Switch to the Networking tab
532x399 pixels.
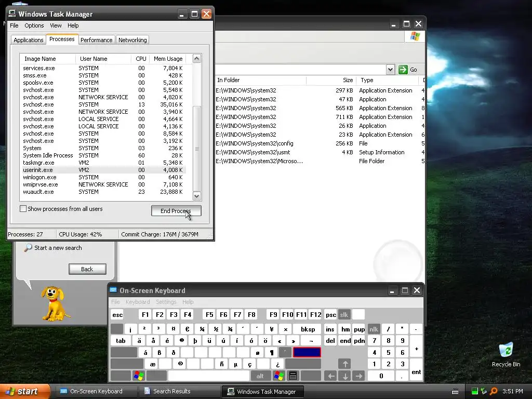(x=132, y=39)
